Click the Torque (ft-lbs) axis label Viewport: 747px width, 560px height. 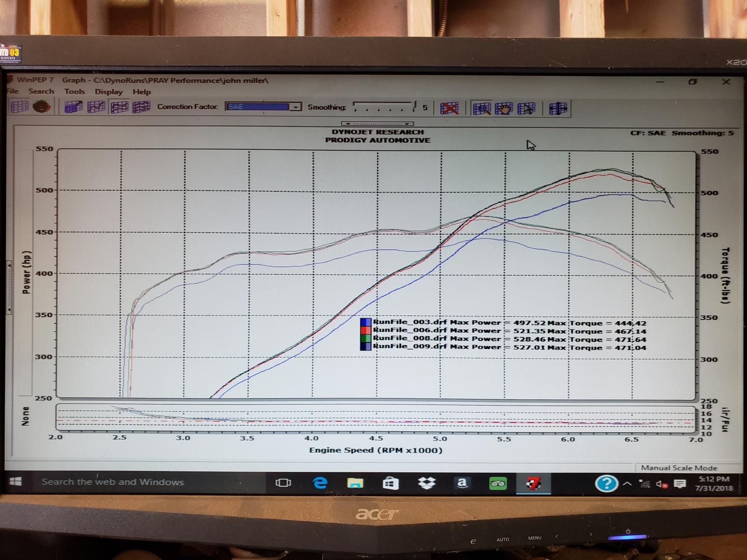click(x=725, y=275)
